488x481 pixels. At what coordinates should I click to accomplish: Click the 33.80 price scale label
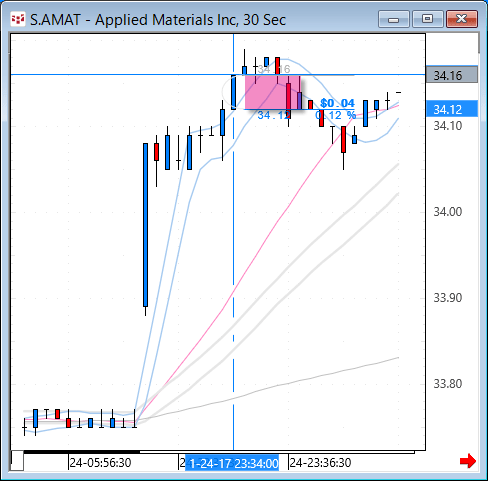448,384
